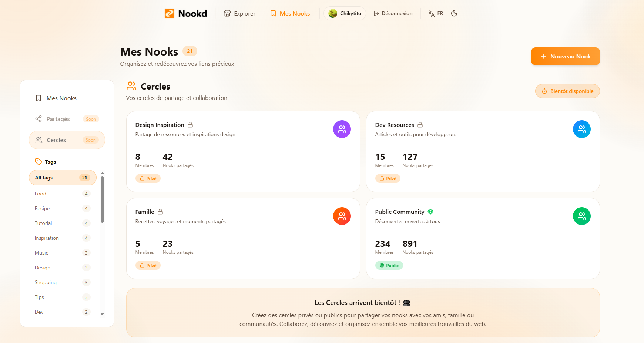The width and height of the screenshot is (644, 343).
Task: Select the Explorer home icon
Action: pyautogui.click(x=227, y=13)
